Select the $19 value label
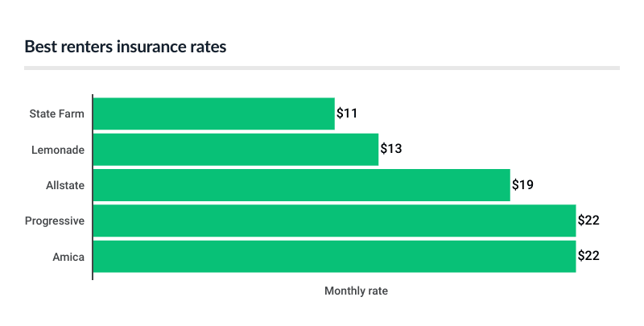Image resolution: width=644 pixels, height=326 pixels. pos(523,185)
